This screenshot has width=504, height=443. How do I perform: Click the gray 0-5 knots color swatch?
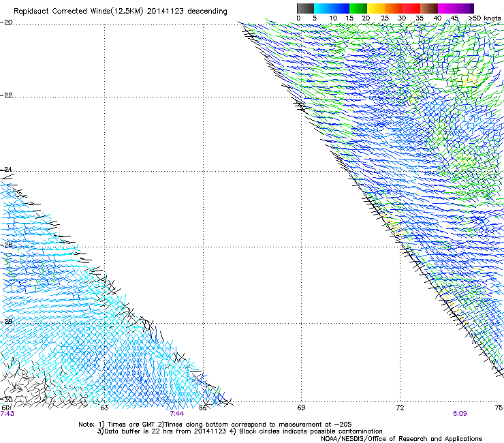tap(305, 8)
